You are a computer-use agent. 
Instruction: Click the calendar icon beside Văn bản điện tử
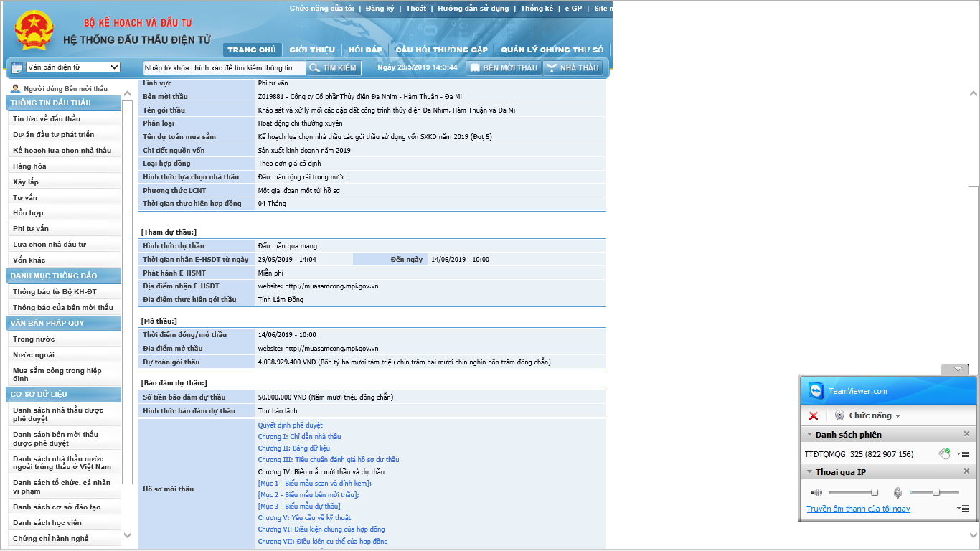click(x=17, y=67)
